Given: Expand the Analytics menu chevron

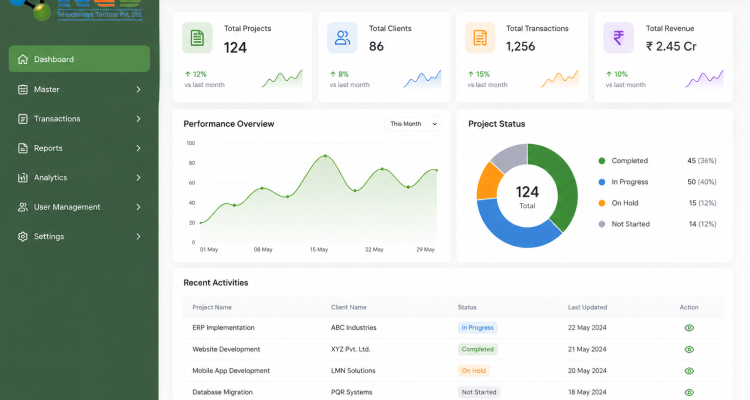Looking at the screenshot, I should pos(138,178).
